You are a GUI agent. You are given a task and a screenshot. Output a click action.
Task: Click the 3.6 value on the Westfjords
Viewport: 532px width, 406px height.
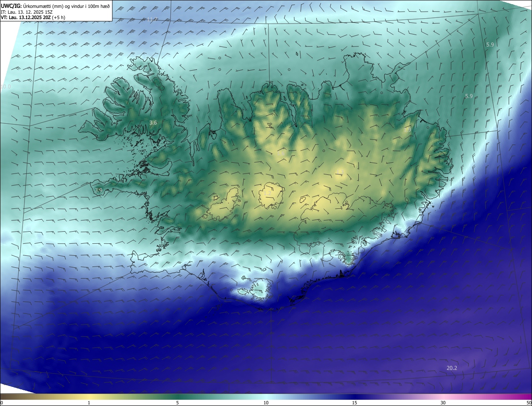click(153, 122)
